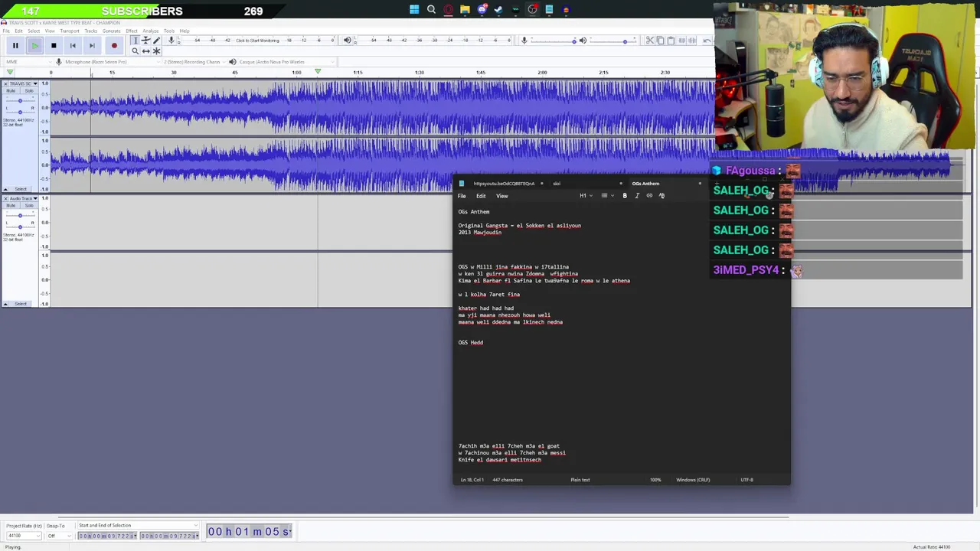The image size is (980, 551).
Task: Click the playback volume speaker icon
Action: coord(583,40)
